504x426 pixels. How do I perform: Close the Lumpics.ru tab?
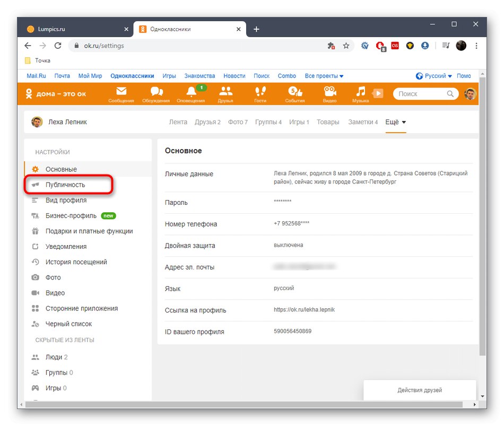coord(126,29)
